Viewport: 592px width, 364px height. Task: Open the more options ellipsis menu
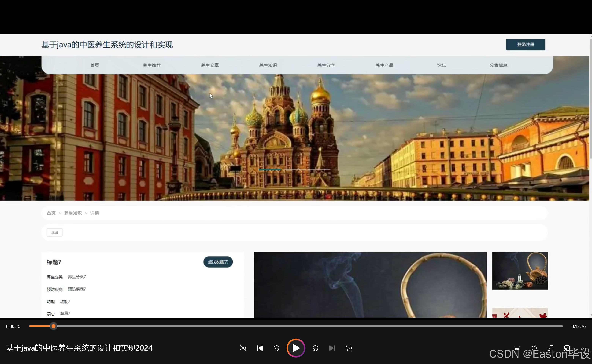click(583, 348)
